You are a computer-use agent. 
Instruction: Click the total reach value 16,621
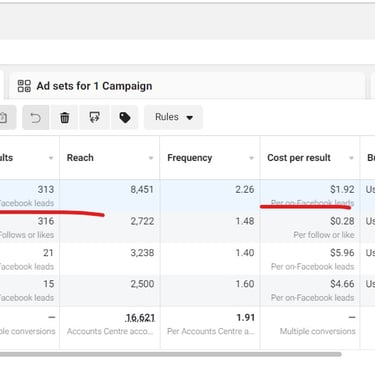(140, 318)
